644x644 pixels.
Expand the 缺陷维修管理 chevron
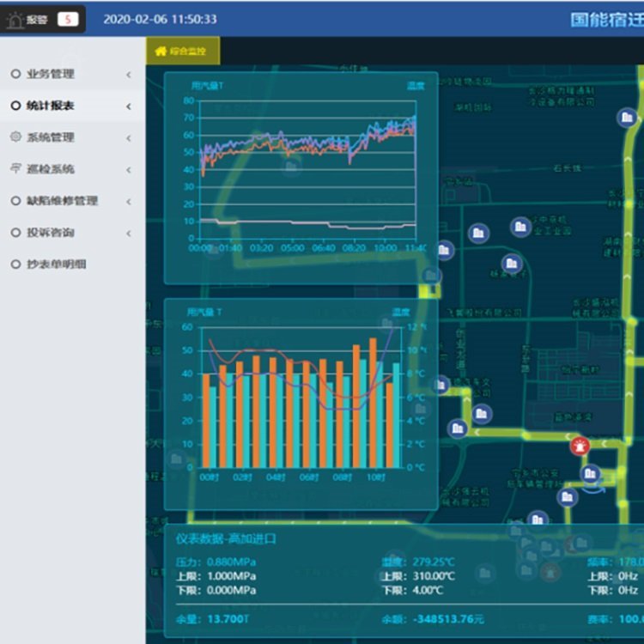[129, 202]
